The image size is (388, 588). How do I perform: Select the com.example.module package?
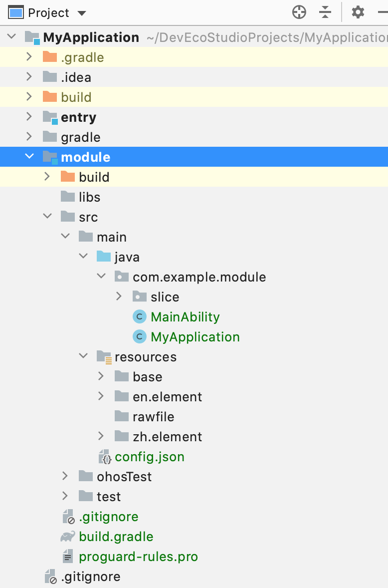[199, 277]
